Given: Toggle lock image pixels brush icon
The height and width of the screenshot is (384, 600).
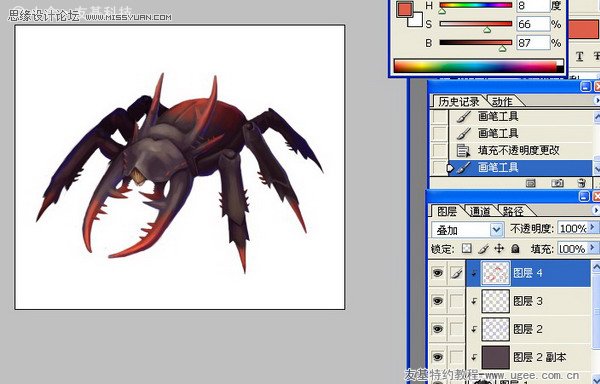Looking at the screenshot, I should [483, 249].
